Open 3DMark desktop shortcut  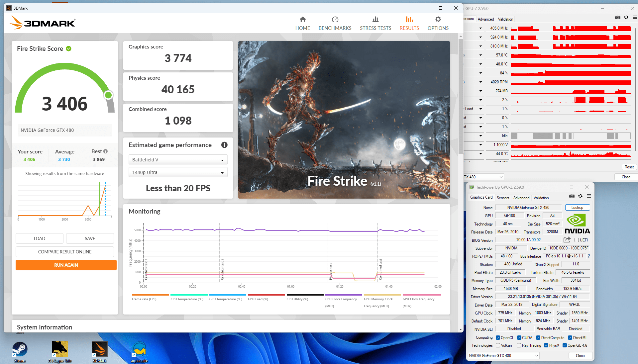(x=99, y=352)
